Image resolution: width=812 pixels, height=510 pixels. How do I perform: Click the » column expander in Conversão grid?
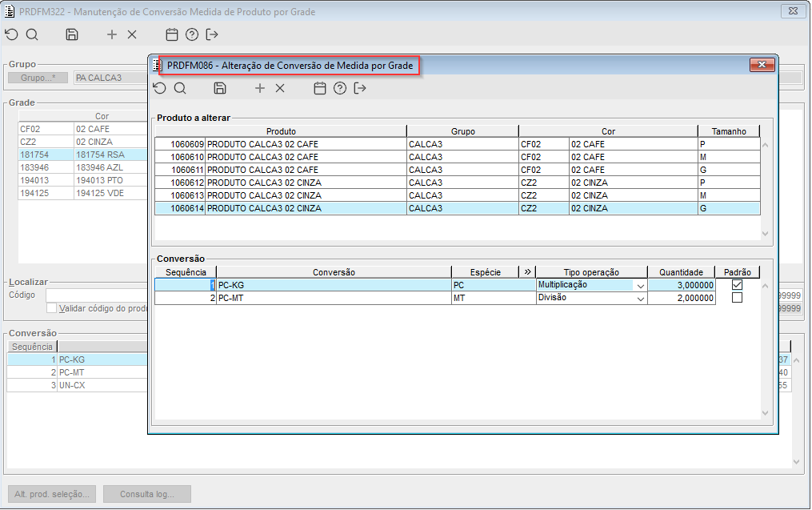tap(527, 271)
